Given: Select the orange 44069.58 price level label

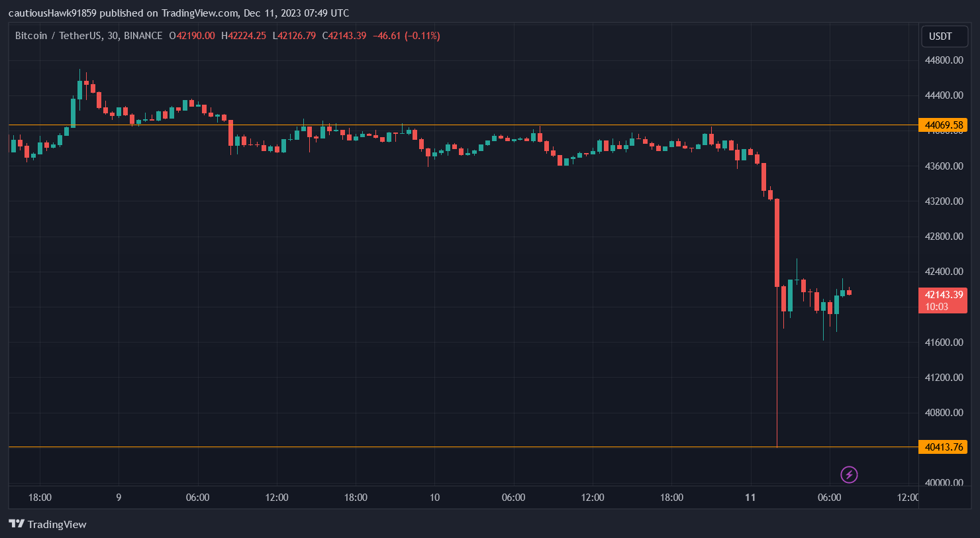Looking at the screenshot, I should tap(943, 124).
